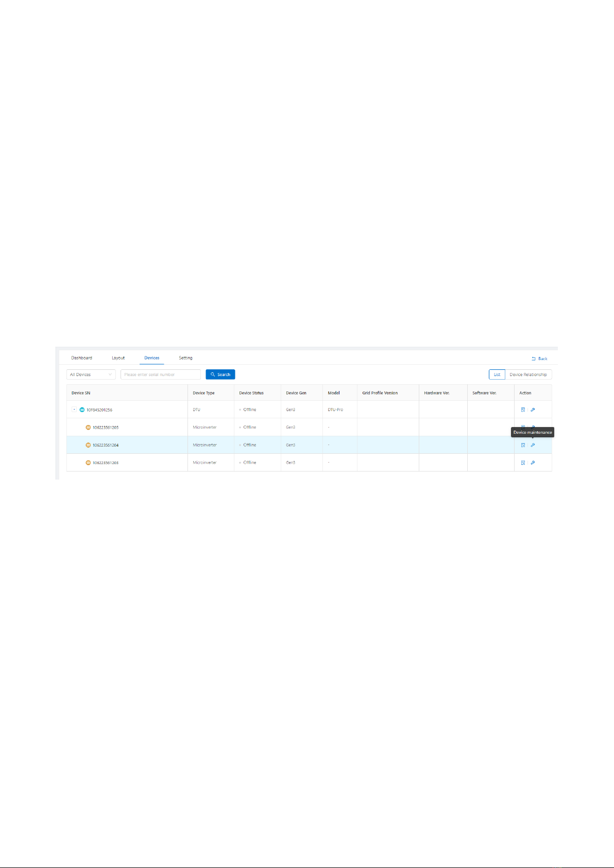Click the microinverter icon beside 106223561204

pyautogui.click(x=88, y=445)
